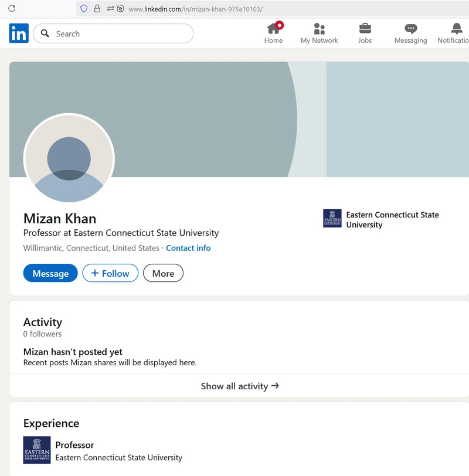Click the My Network menu label
This screenshot has width=469, height=476.
[319, 40]
